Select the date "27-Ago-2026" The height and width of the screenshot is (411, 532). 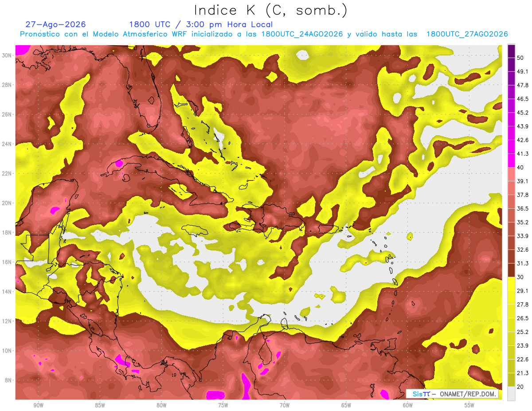pyautogui.click(x=56, y=24)
